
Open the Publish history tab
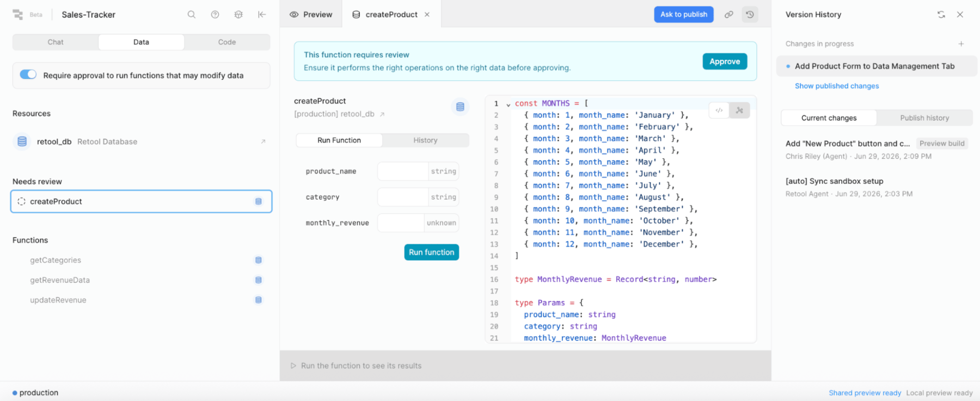(924, 118)
